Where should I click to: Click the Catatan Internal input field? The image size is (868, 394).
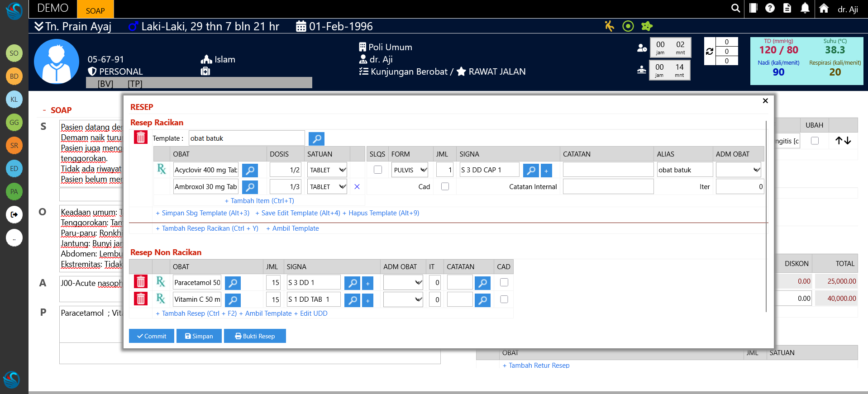(608, 187)
